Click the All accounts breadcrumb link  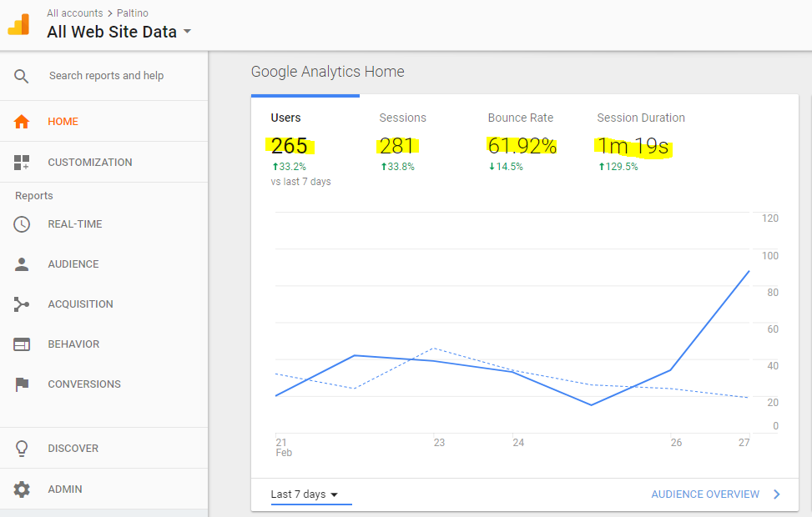point(75,13)
